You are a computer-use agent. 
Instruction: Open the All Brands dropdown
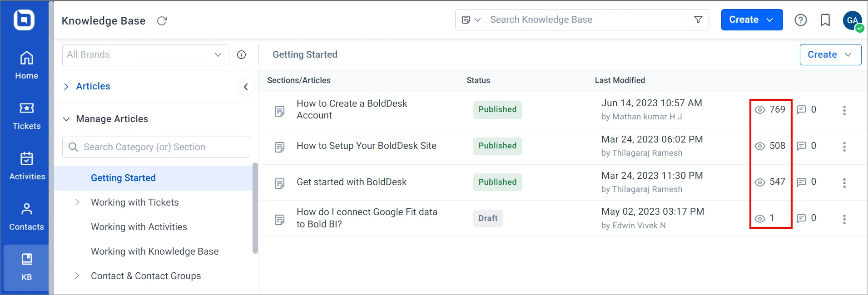coord(145,54)
